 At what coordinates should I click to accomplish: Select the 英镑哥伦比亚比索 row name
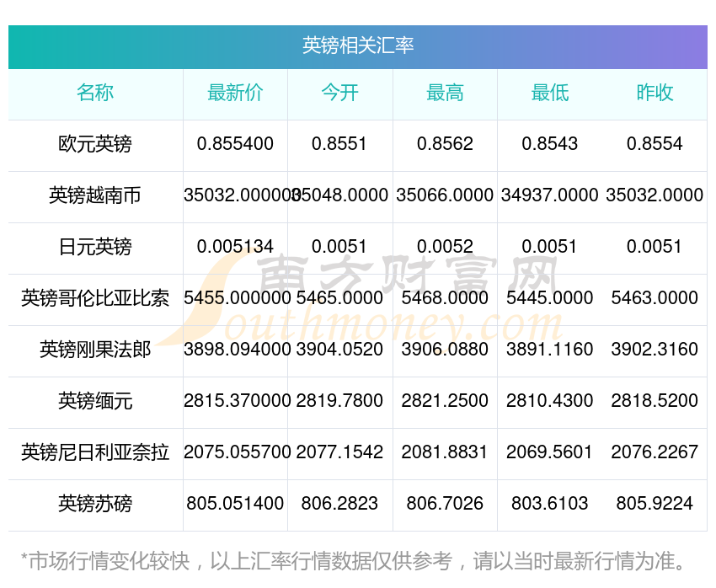(95, 298)
